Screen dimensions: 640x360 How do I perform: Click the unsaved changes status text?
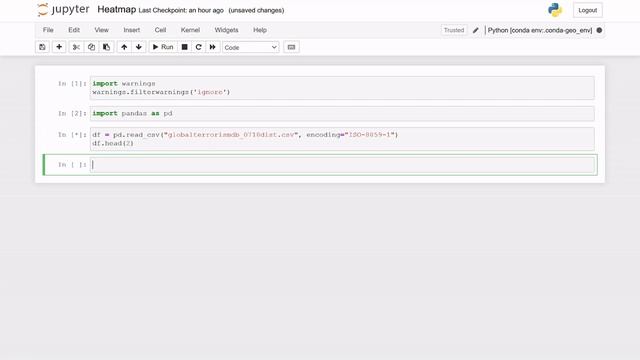[x=256, y=11]
